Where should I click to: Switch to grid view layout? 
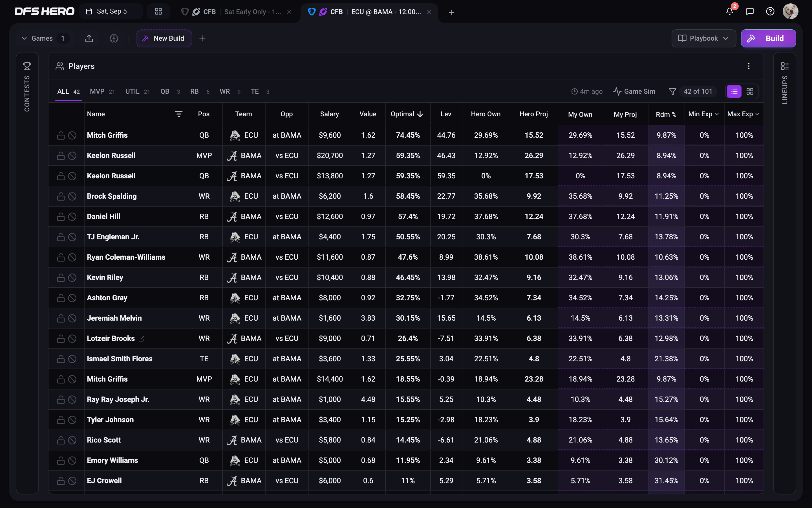coord(750,91)
